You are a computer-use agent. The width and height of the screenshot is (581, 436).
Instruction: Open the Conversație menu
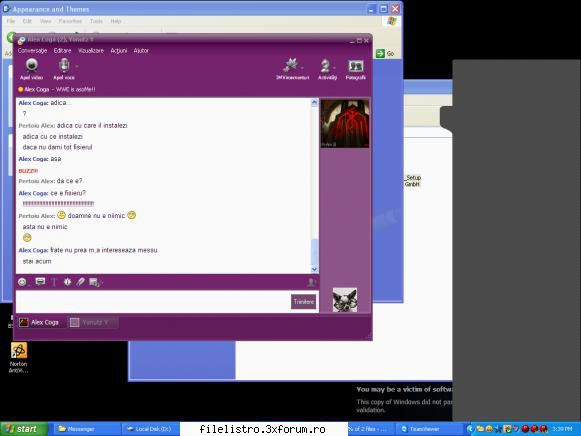(x=32, y=51)
